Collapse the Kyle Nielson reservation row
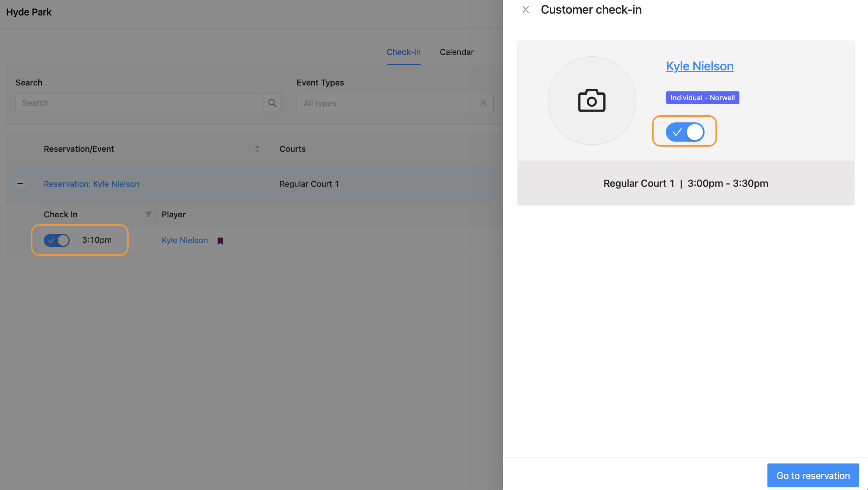 click(x=21, y=183)
